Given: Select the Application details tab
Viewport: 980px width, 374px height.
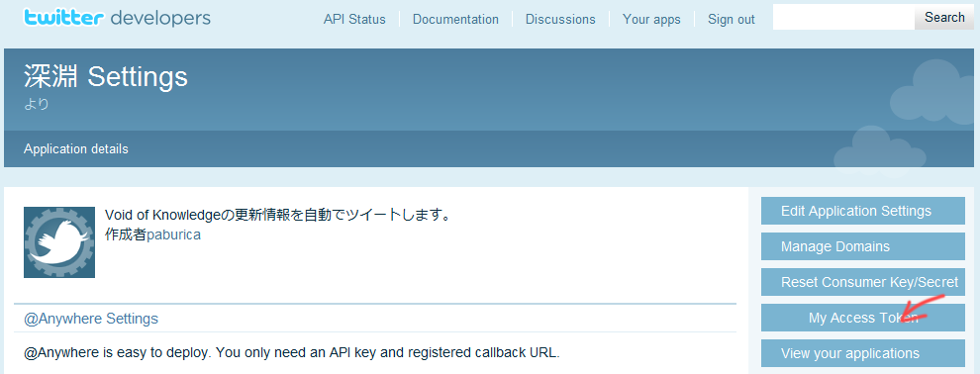Looking at the screenshot, I should pos(75,149).
